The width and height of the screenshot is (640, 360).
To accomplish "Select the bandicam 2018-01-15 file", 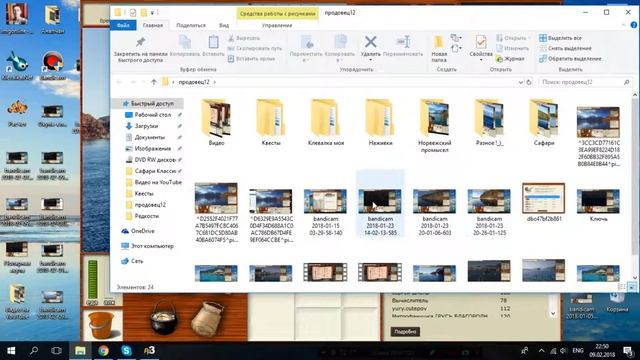I will (x=325, y=211).
